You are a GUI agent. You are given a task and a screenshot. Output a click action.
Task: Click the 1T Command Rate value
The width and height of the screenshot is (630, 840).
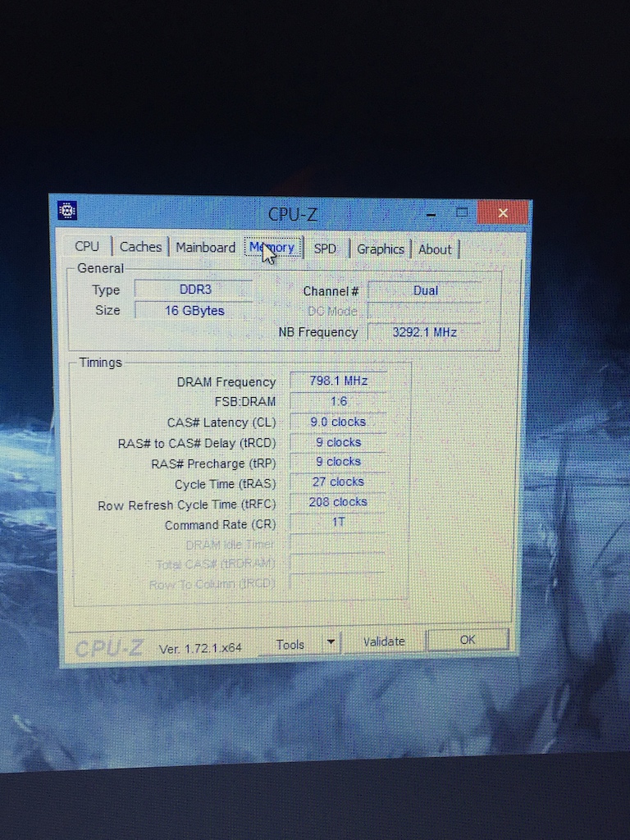tap(338, 522)
